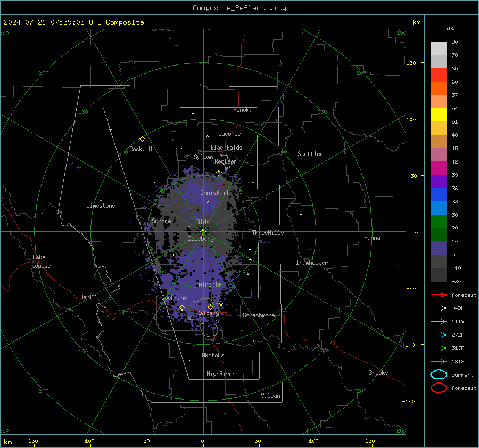Viewport: 479px width, 448px height.
Task: Click the Hanna city label
Action: click(x=372, y=238)
